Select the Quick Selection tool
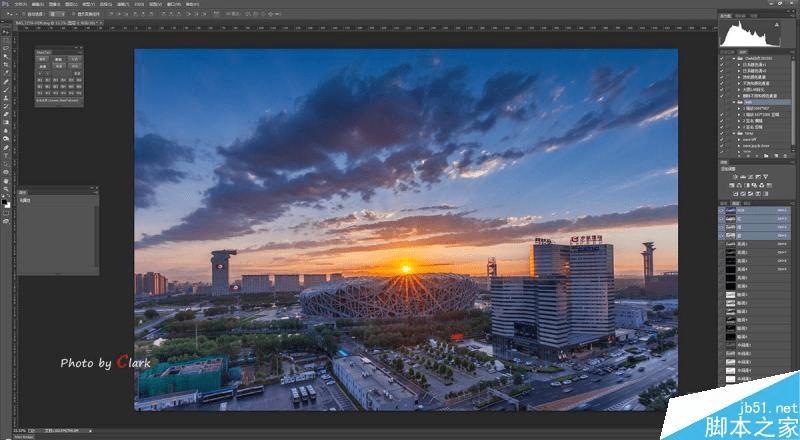Viewport: 800px width, 440px height. point(7,56)
